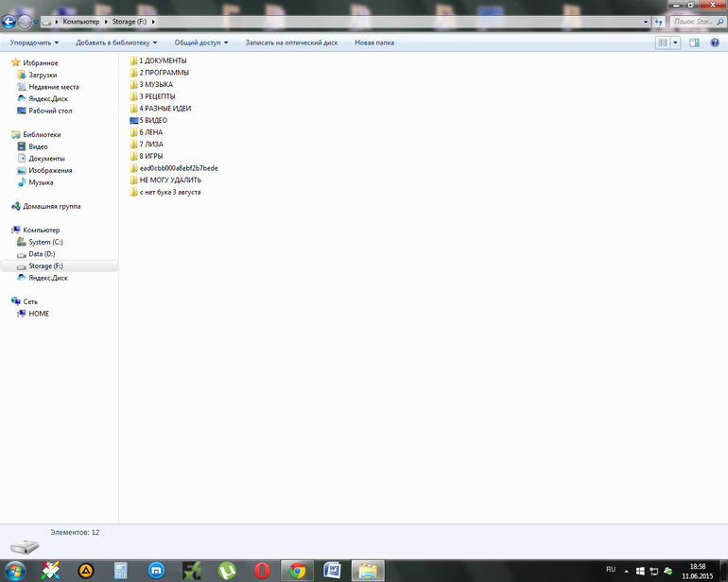The width and height of the screenshot is (728, 582).
Task: Open the Добавить в библиотеку dropdown
Action: point(116,43)
